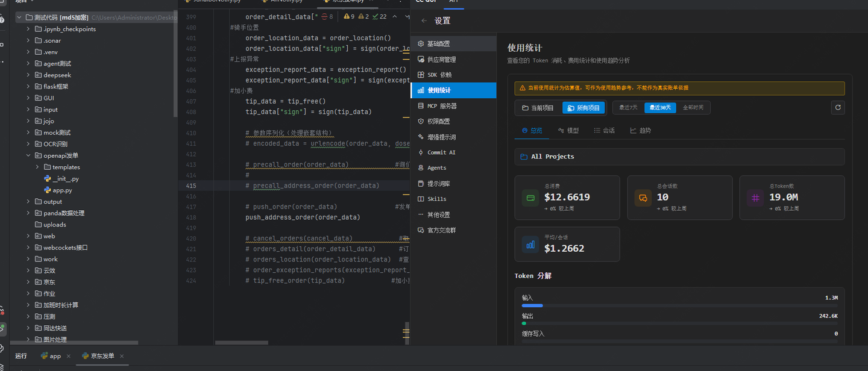
Task: Refresh the usage statistics
Action: [x=837, y=108]
